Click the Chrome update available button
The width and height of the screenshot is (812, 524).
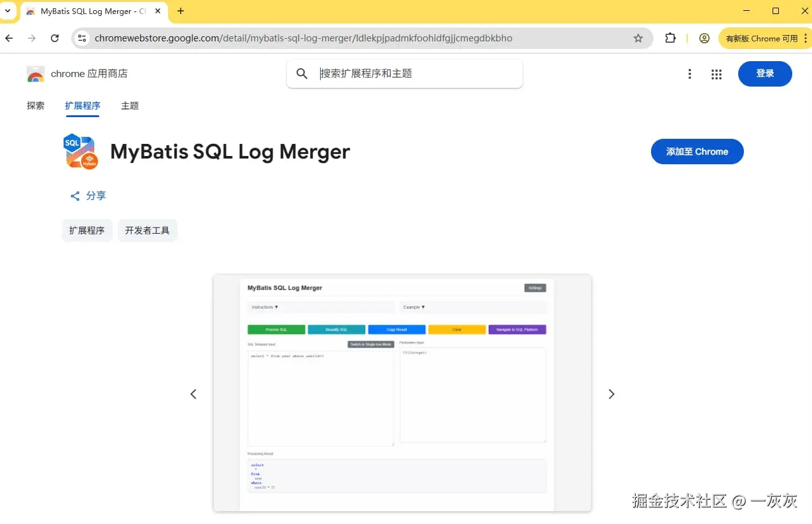tap(765, 38)
